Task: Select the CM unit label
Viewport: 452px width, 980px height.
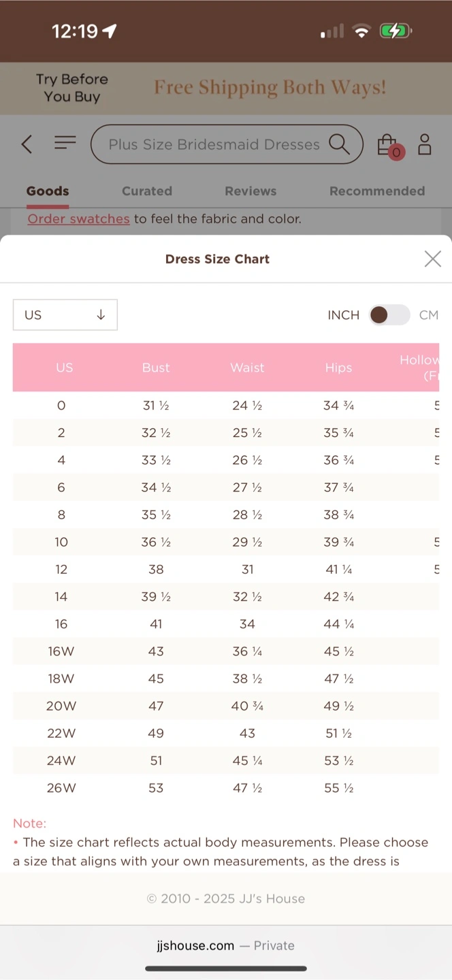Action: (429, 315)
